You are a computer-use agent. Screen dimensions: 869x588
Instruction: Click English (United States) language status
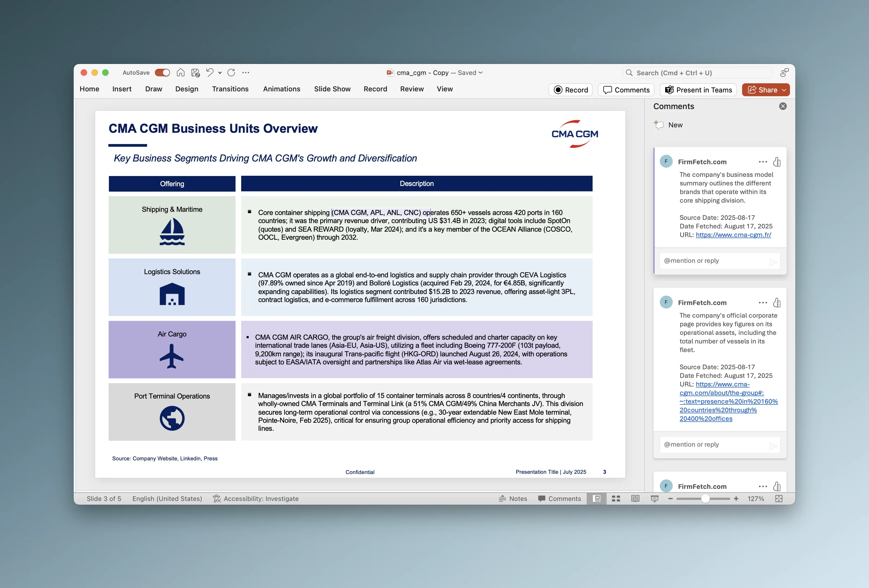coord(167,499)
